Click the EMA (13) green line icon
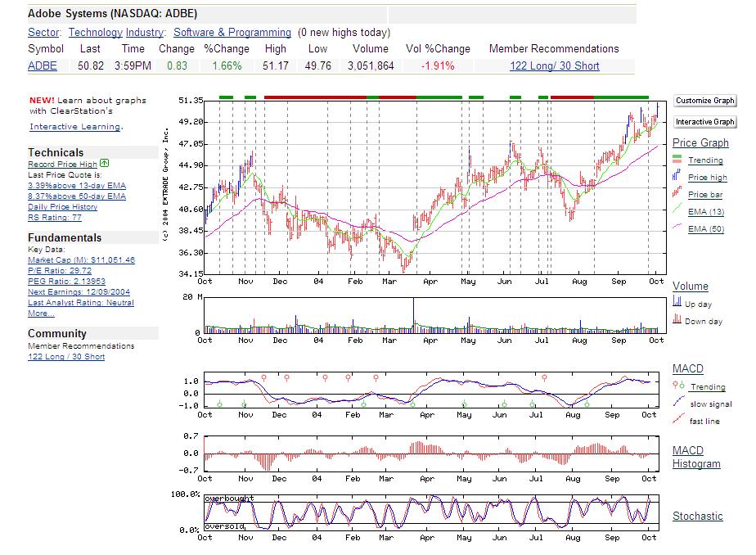Screen dimensions: 756x555 pyautogui.click(x=677, y=210)
